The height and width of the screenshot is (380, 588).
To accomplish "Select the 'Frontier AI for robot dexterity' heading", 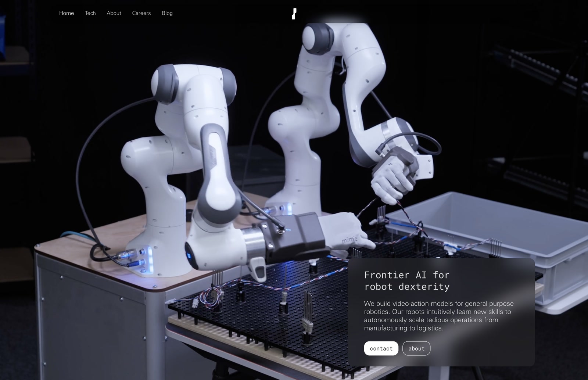I will click(407, 281).
